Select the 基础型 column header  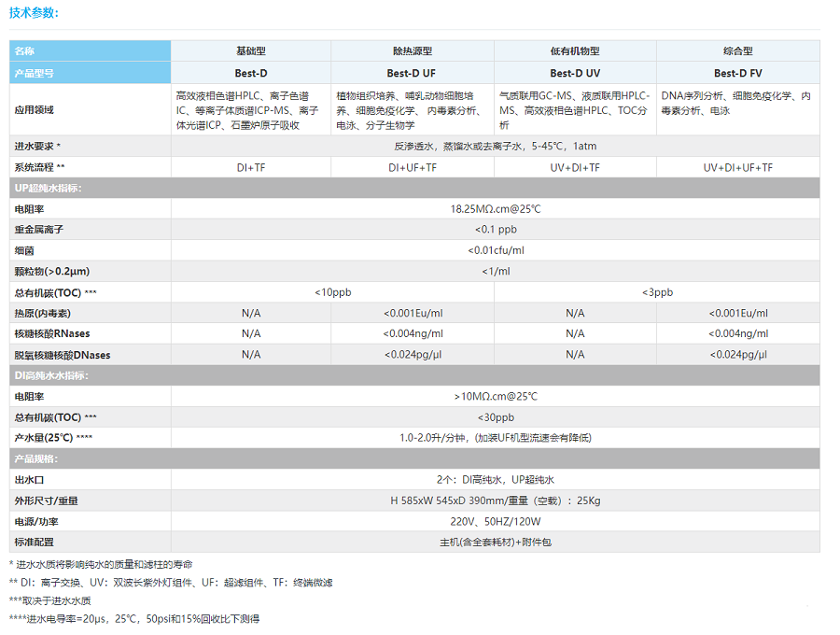pyautogui.click(x=251, y=51)
